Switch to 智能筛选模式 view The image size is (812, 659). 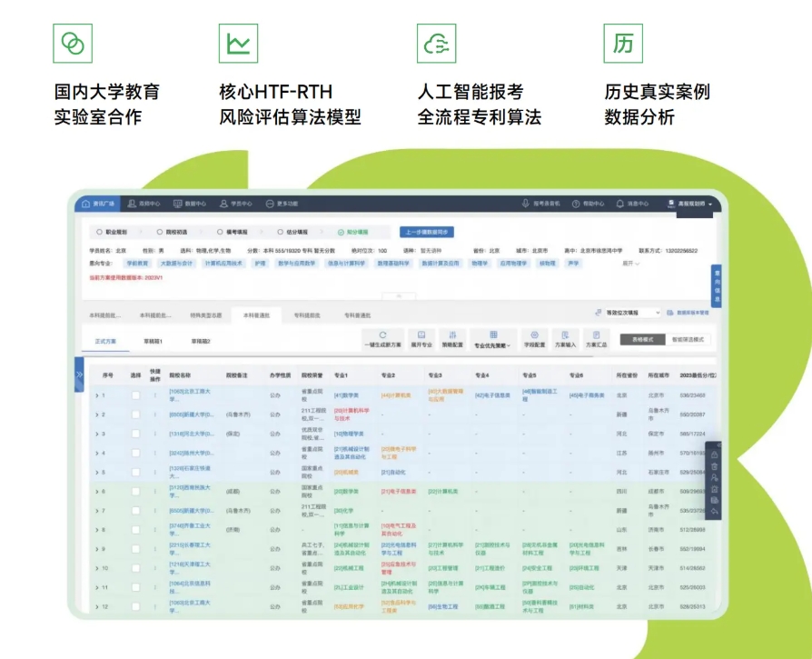(688, 339)
